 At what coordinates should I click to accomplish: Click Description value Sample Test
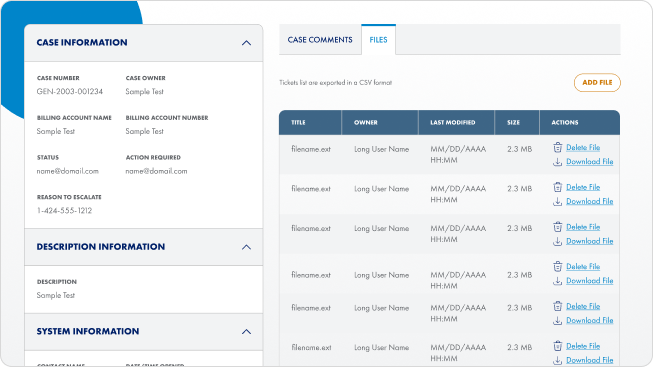[55, 295]
